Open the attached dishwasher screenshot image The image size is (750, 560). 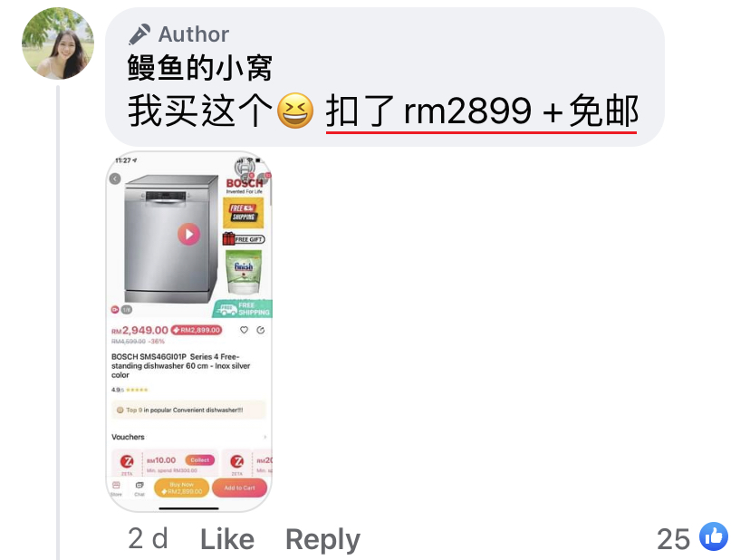(189, 332)
